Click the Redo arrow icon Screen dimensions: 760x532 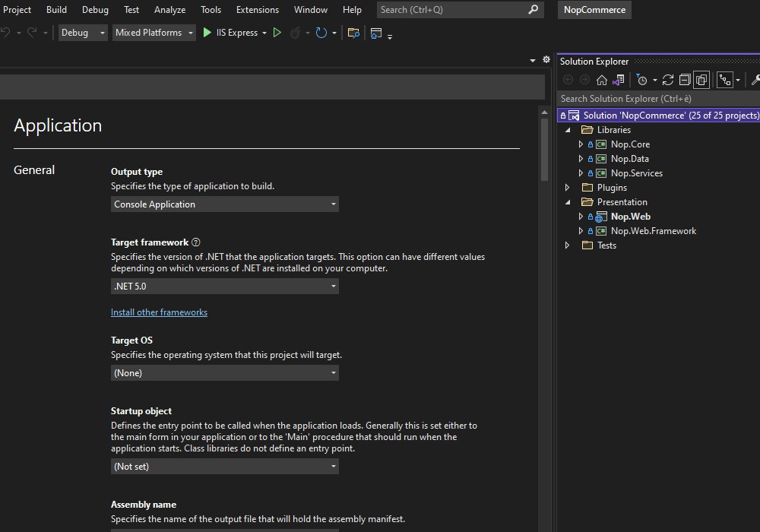point(32,33)
